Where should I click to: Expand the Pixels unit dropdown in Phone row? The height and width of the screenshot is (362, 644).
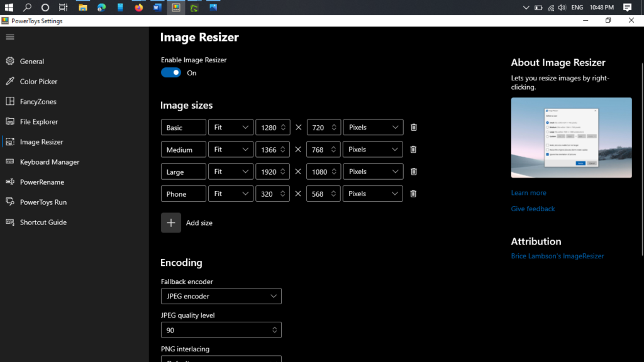click(x=373, y=194)
